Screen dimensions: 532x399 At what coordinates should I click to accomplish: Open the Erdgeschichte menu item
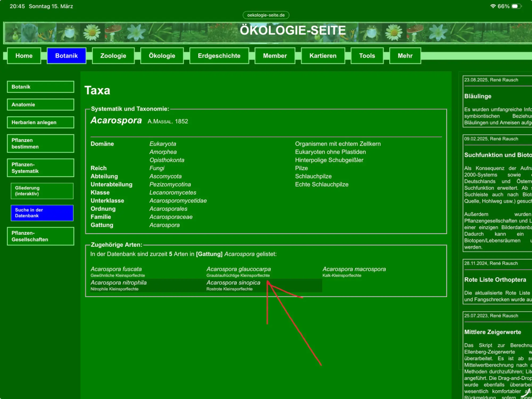219,56
